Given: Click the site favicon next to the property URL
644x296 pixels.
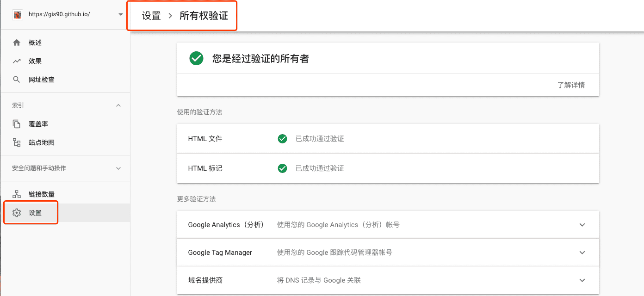Looking at the screenshot, I should pos(17,14).
